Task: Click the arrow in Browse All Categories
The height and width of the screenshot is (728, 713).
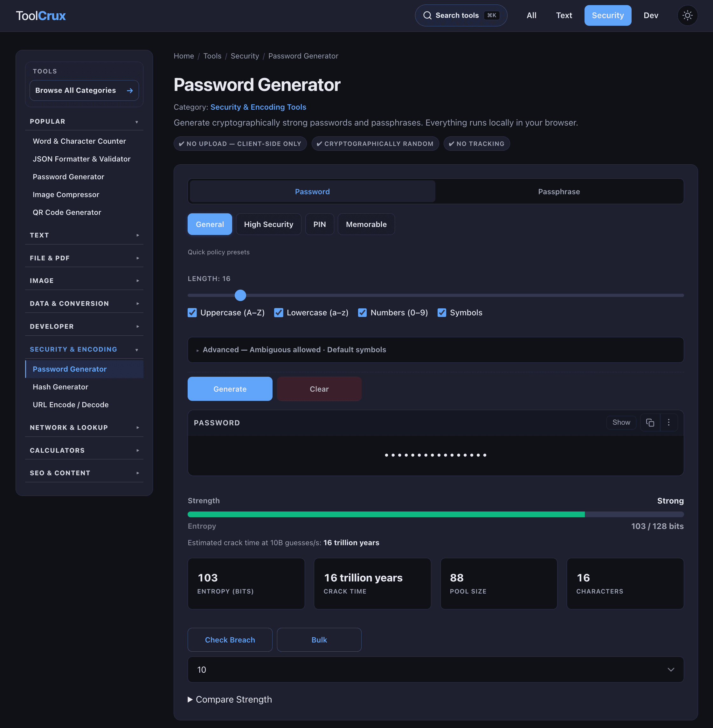Action: click(129, 90)
